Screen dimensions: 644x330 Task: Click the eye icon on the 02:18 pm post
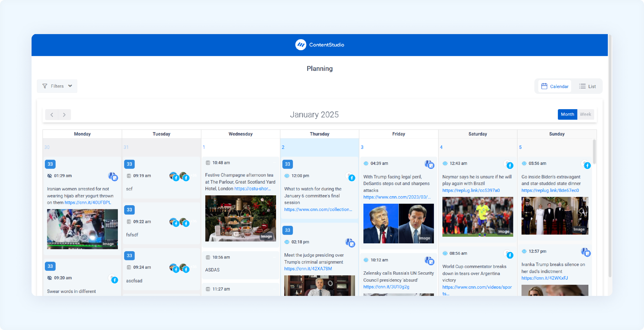(x=287, y=242)
